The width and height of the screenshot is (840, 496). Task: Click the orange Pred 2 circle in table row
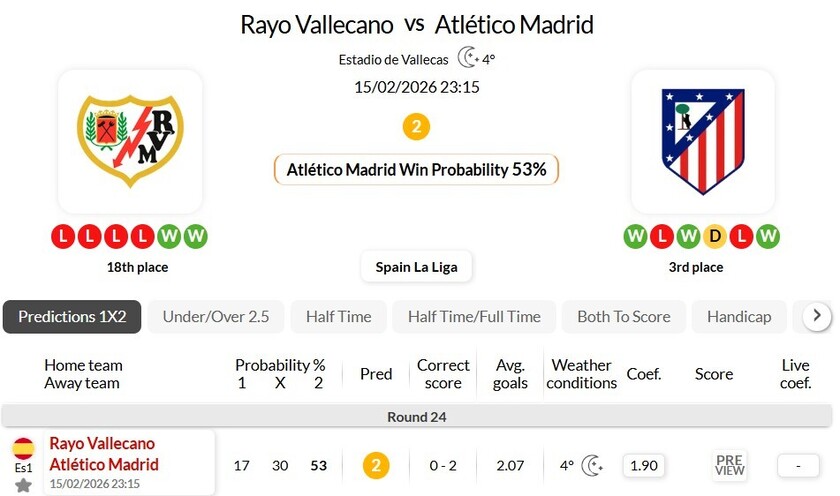375,465
